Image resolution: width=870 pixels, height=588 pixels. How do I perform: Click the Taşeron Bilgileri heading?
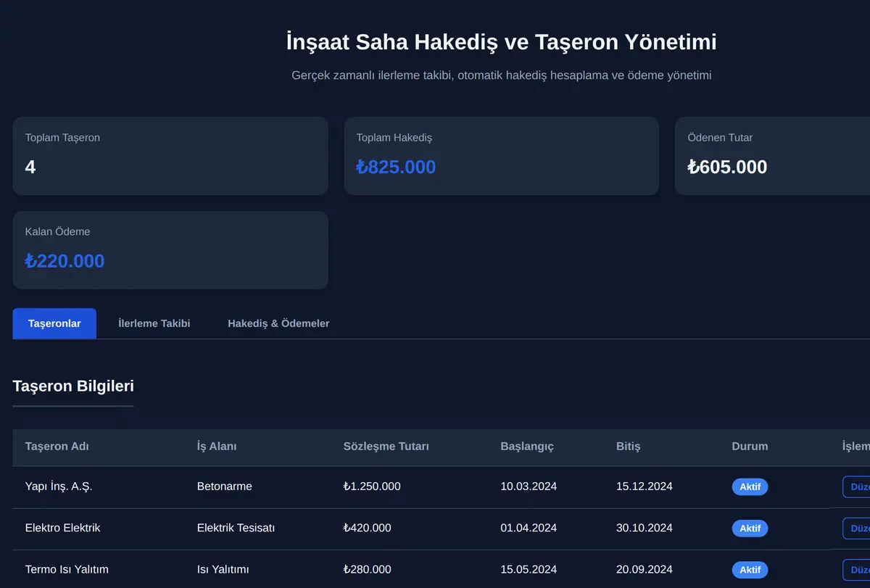pos(73,386)
